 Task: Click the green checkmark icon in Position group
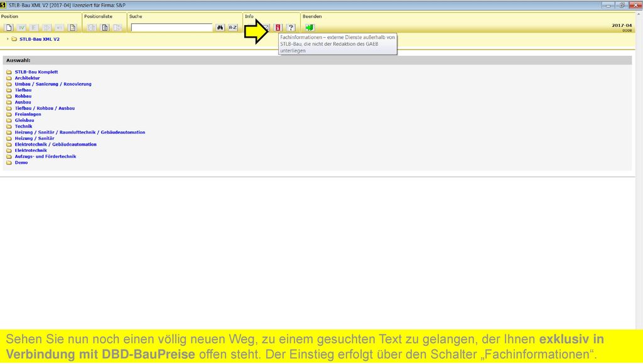pos(21,28)
